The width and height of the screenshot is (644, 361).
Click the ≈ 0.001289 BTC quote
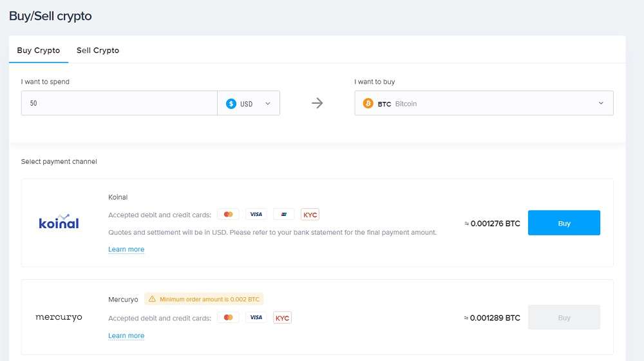pyautogui.click(x=492, y=318)
